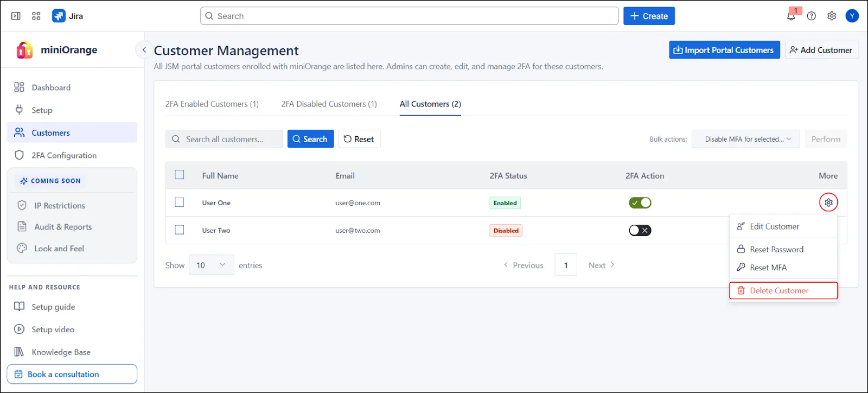Click the Dashboard icon in sidebar

click(x=20, y=87)
